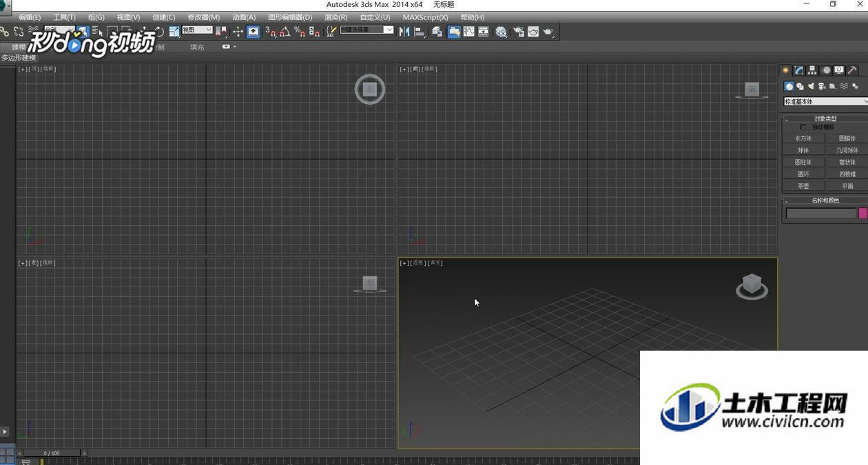The width and height of the screenshot is (868, 465).
Task: Toggle the Angle Snap button
Action: (x=285, y=31)
